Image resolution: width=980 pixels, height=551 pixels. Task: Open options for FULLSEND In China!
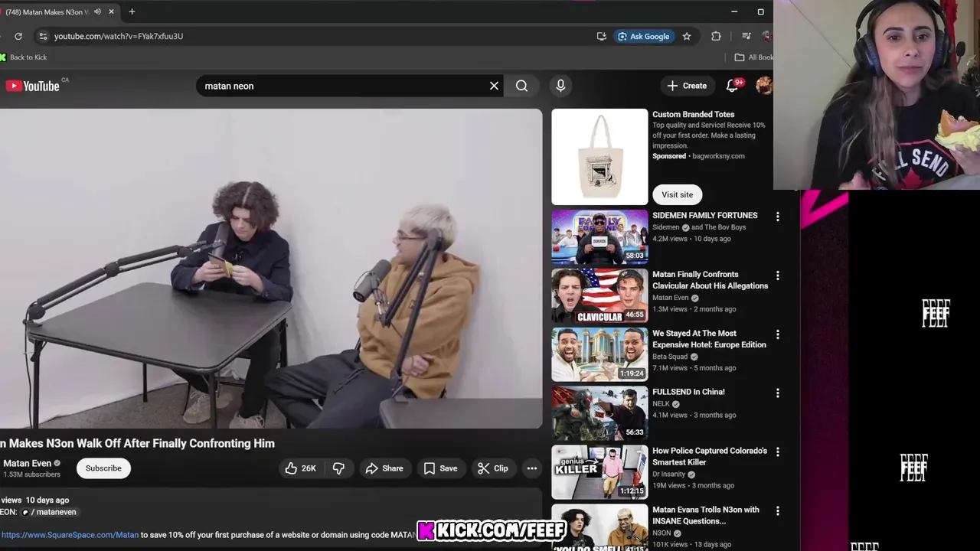778,393
